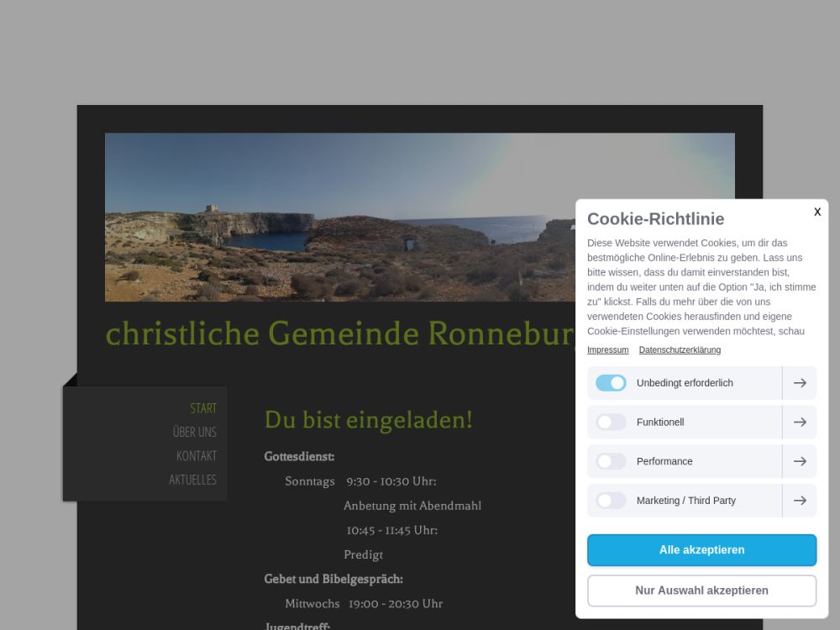Screen dimensions: 840x630
Task: Close the cookie policy dialog
Action: click(817, 212)
